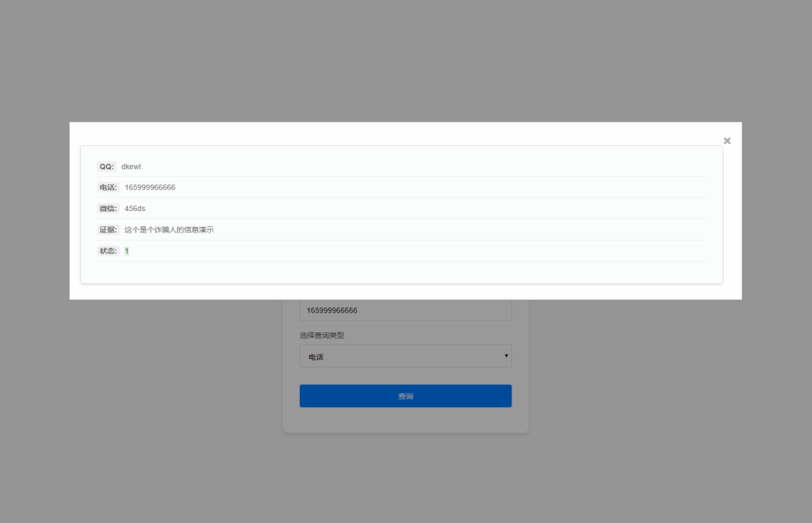This screenshot has height=523, width=812.
Task: Click the search card area below 查询 button
Action: click(x=405, y=421)
